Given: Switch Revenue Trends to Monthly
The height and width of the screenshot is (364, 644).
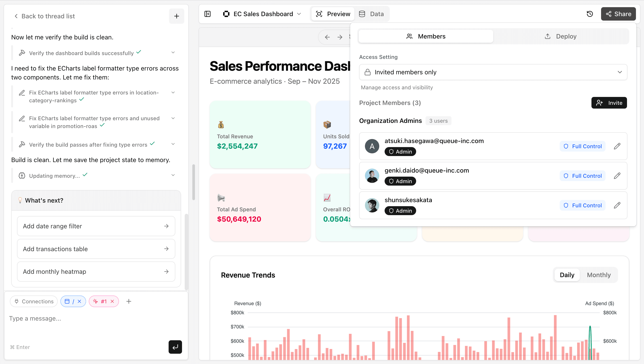Looking at the screenshot, I should click(x=599, y=275).
